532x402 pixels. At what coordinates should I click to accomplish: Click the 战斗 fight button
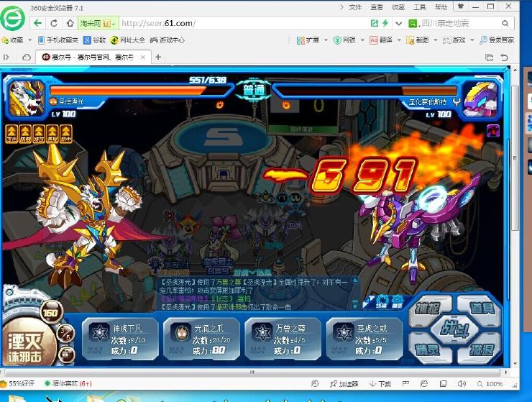click(454, 329)
